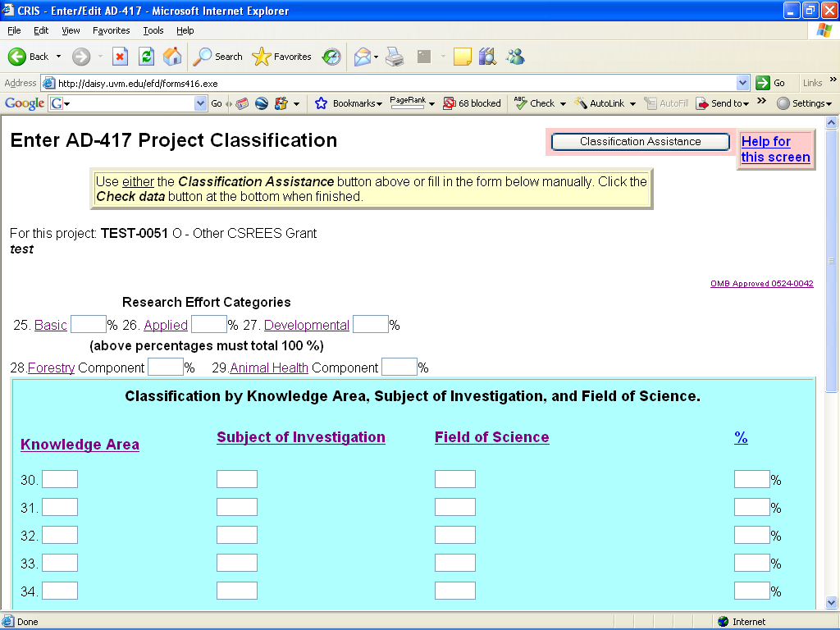840x630 pixels.
Task: Open the Favorites menu
Action: pos(111,30)
